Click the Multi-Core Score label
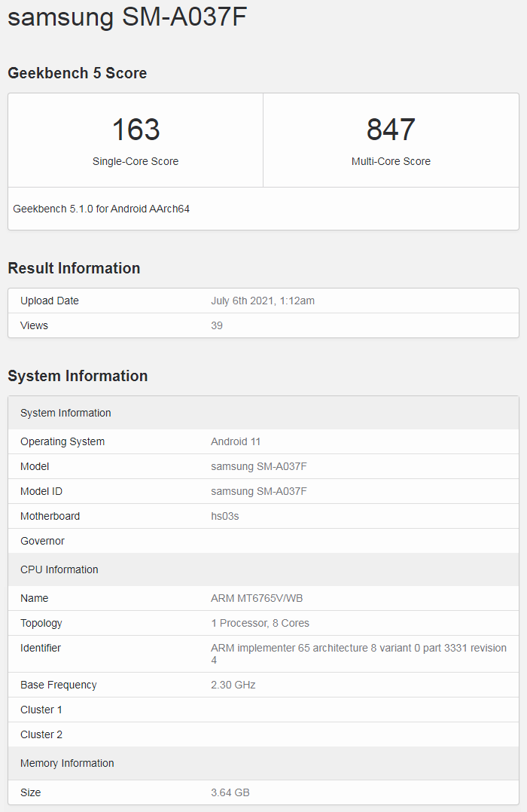The image size is (527, 812). pos(391,161)
